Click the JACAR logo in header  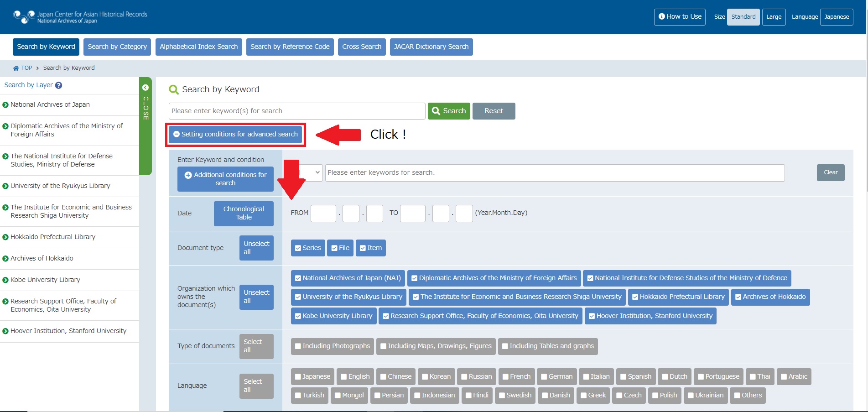tap(80, 17)
